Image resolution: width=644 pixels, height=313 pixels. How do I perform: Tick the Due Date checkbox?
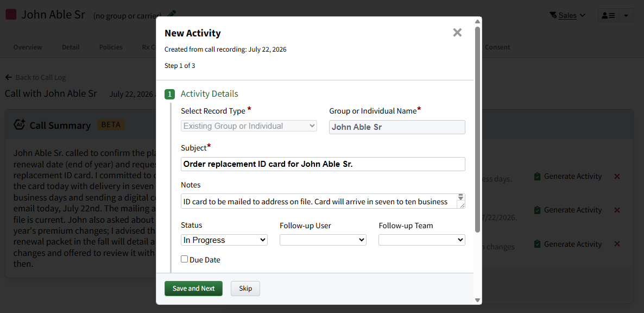click(185, 259)
